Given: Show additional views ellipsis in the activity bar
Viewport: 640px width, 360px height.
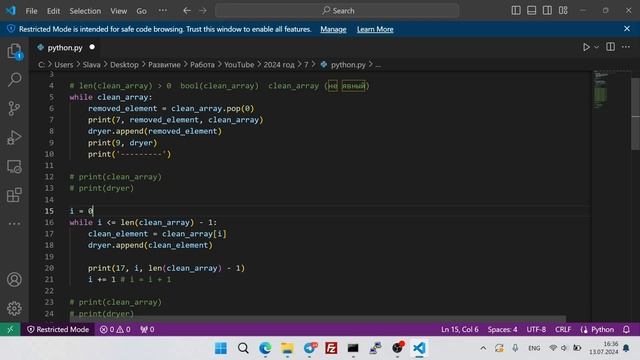Looking at the screenshot, I should [14, 224].
